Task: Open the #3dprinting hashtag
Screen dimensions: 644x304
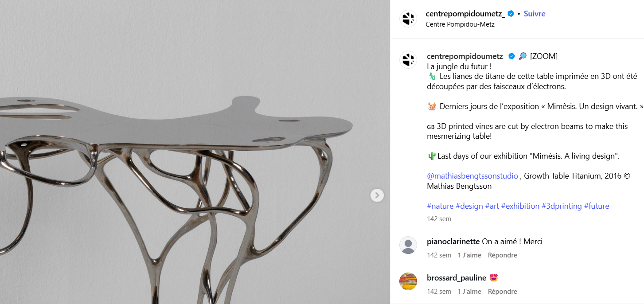Action: (562, 206)
